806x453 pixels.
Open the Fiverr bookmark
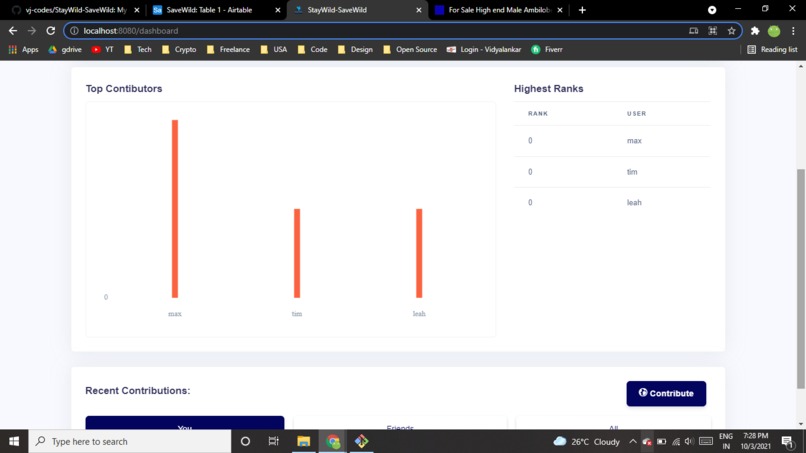(x=547, y=49)
